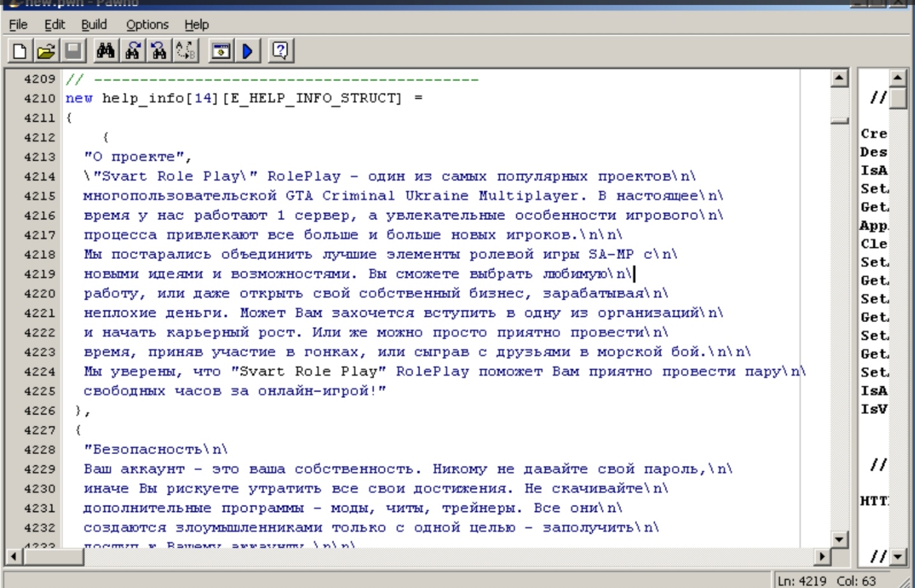Open the Edit menu

point(54,24)
